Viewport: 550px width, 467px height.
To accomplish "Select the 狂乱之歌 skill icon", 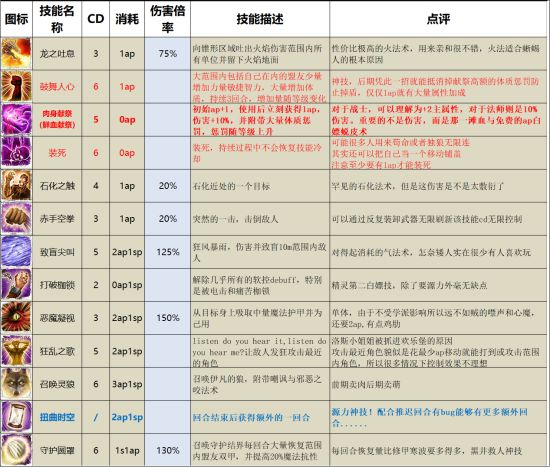I will 16,351.
